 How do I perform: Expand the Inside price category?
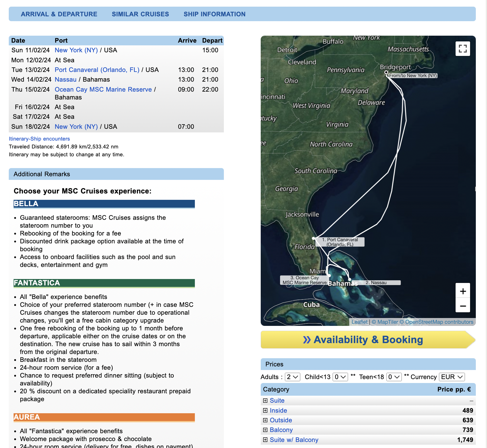point(265,411)
